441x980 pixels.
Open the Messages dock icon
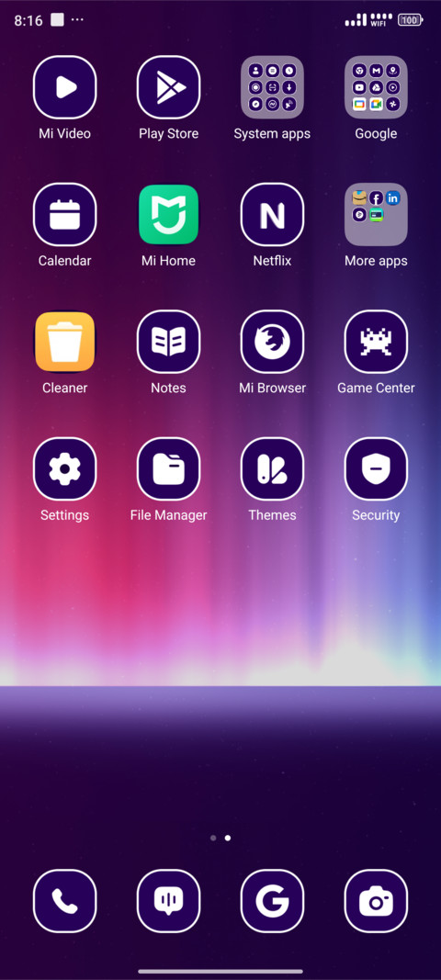coord(168,901)
